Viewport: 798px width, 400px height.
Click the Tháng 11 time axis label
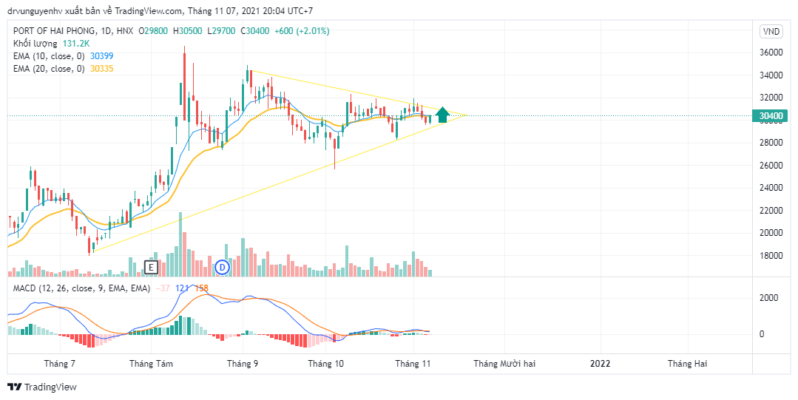[413, 364]
